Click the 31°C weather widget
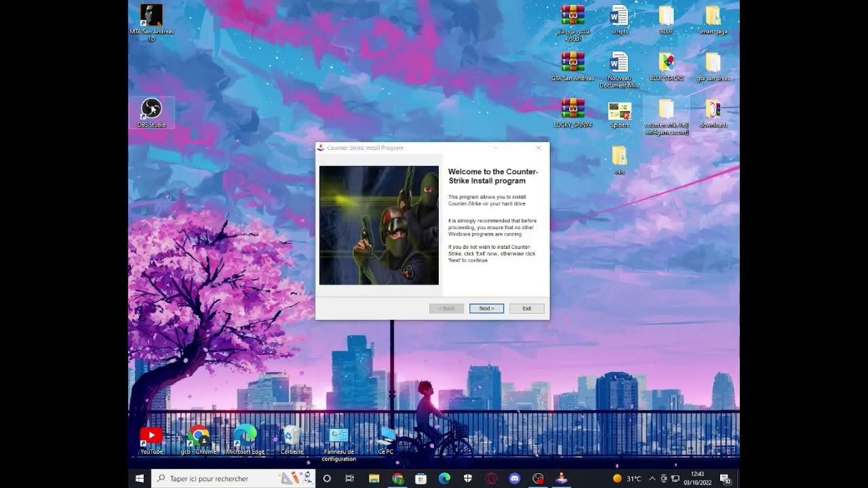Viewport: 868px width, 488px height. (x=627, y=479)
